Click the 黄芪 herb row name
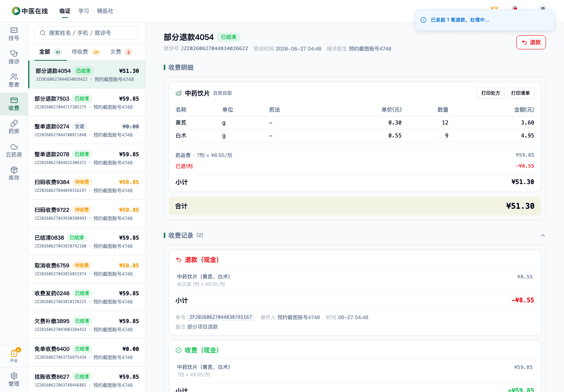The image size is (564, 392). 181,123
